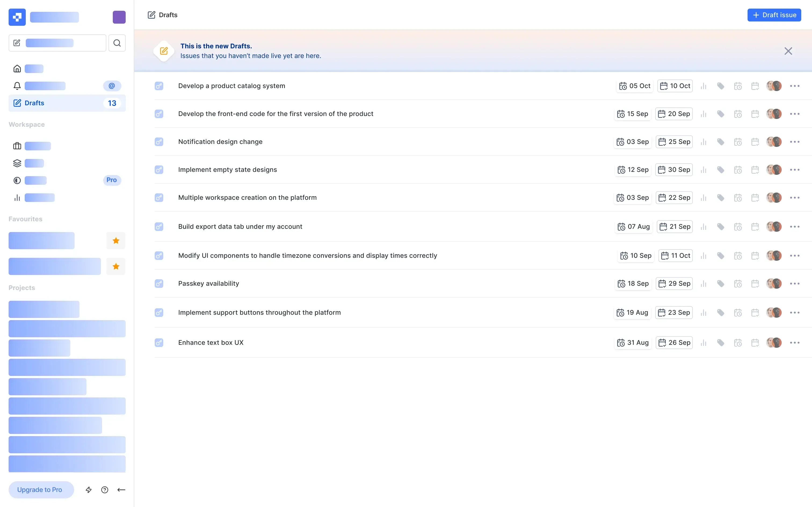Change the 26 Sep date on "Enhance text box UX"
Image resolution: width=812 pixels, height=507 pixels.
[x=674, y=342]
